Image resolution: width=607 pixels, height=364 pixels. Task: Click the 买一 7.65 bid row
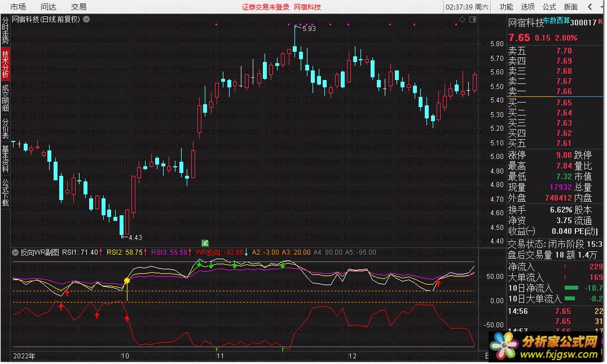(555, 103)
